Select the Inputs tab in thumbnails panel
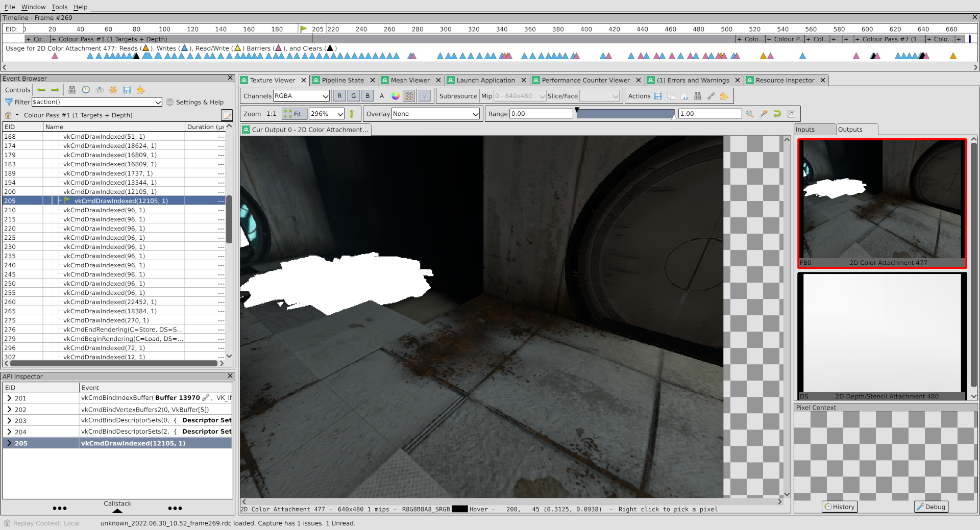The image size is (980, 530). [x=815, y=130]
